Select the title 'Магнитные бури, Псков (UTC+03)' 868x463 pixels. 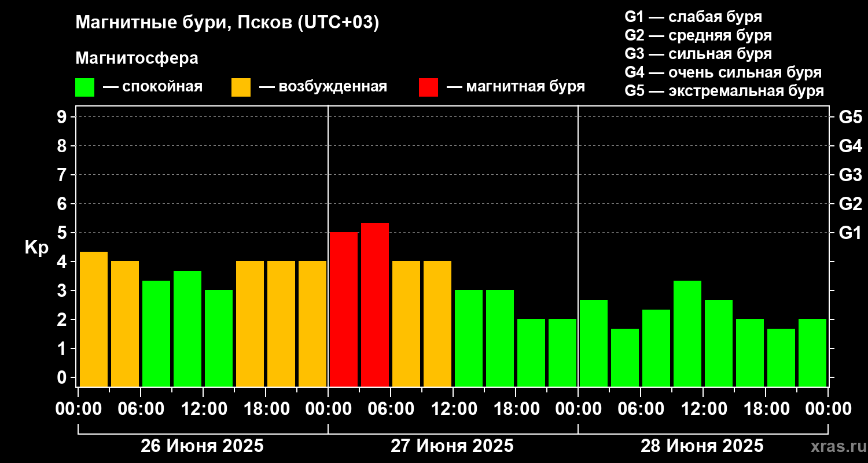(x=227, y=23)
